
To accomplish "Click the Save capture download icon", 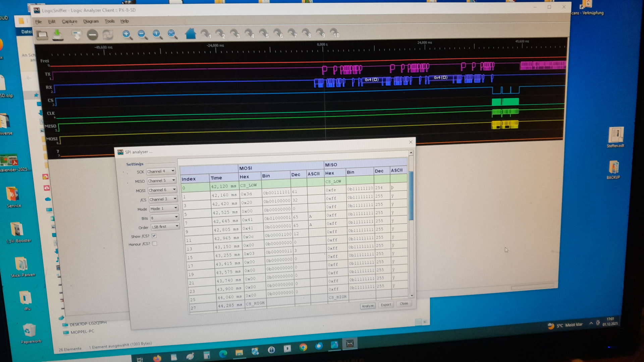I will pyautogui.click(x=58, y=35).
